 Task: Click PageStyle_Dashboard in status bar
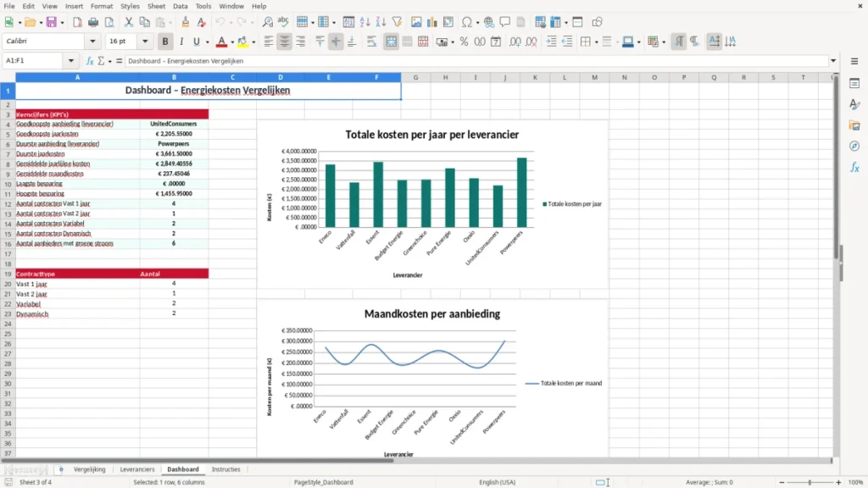coord(323,482)
